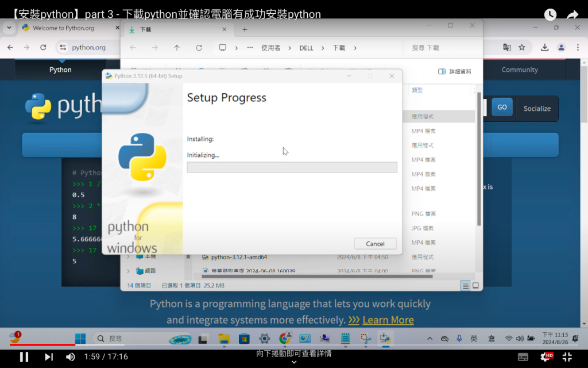The image size is (588, 368).
Task: Click the DELL breadcrumb in File Explorer
Action: (x=307, y=48)
